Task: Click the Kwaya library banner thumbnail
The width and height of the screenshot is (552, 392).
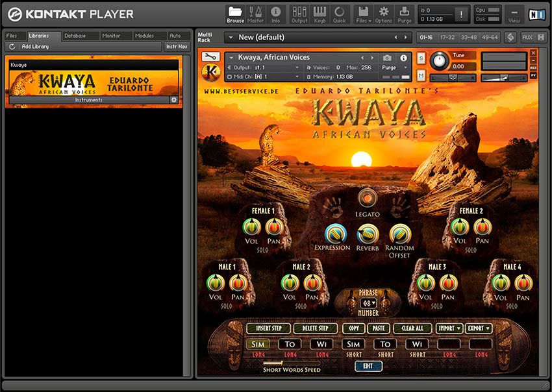Action: (x=94, y=83)
